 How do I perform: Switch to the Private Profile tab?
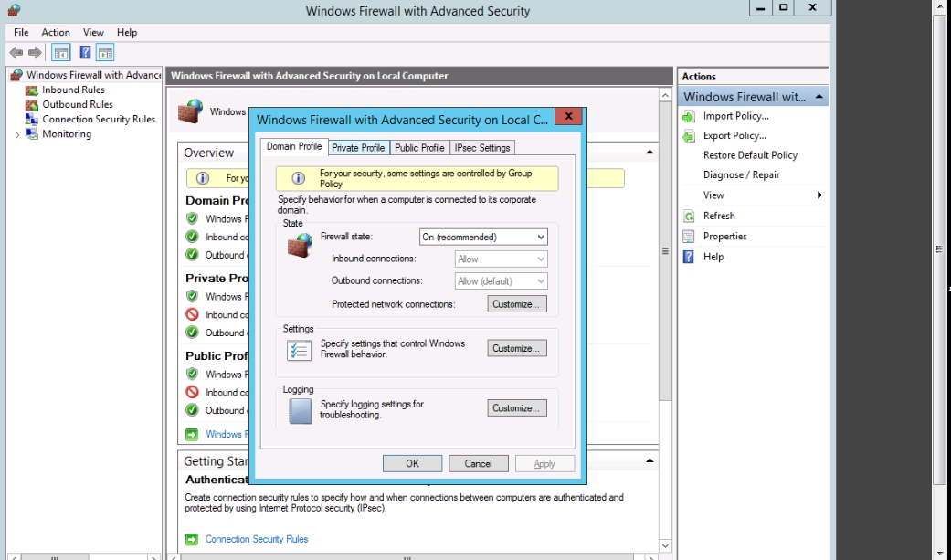pyautogui.click(x=358, y=147)
